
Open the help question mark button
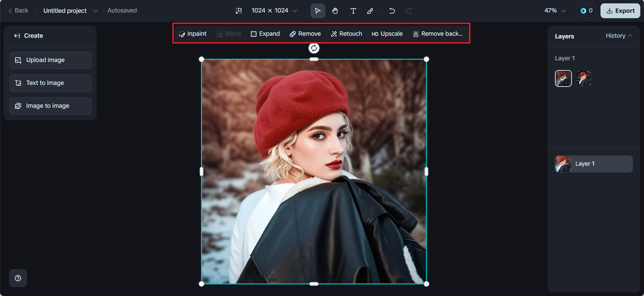pos(18,278)
